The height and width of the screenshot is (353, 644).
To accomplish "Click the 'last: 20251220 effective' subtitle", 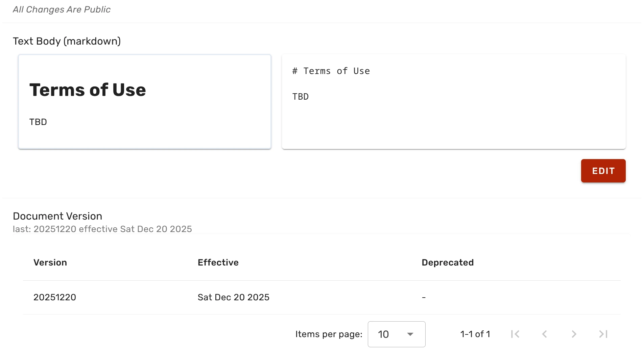I will [102, 229].
